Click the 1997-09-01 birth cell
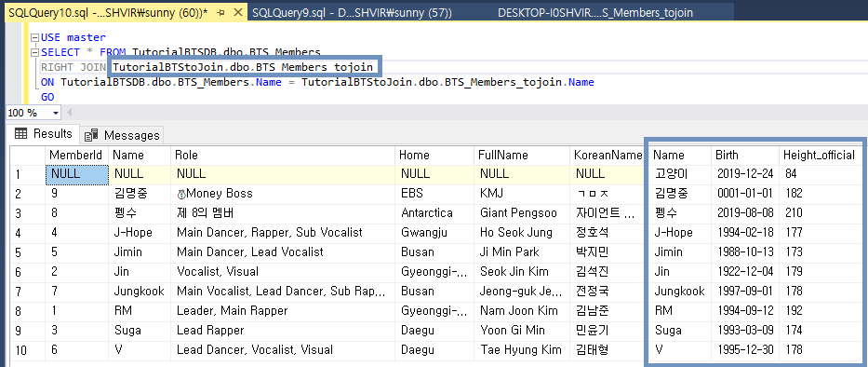The image size is (868, 367). (744, 291)
